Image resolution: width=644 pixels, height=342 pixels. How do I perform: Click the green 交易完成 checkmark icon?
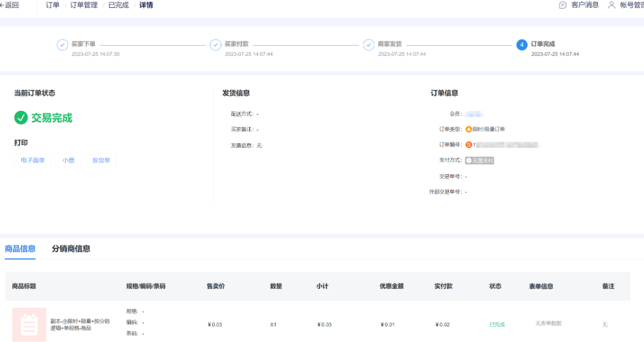(21, 117)
